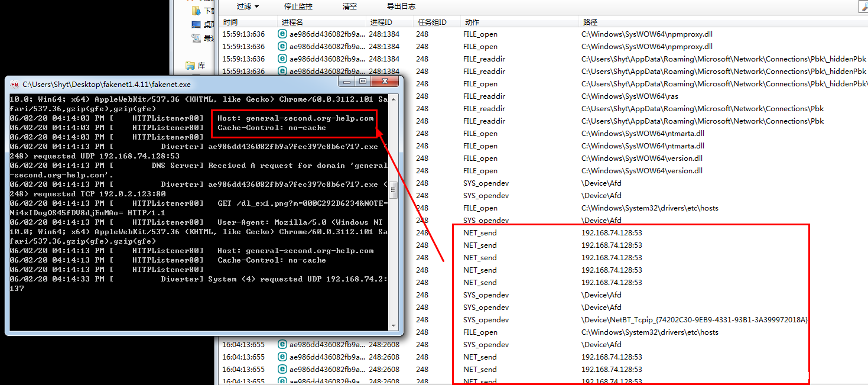The height and width of the screenshot is (385, 868).
Task: Click the Libraries (库) folder icon
Action: [x=190, y=66]
